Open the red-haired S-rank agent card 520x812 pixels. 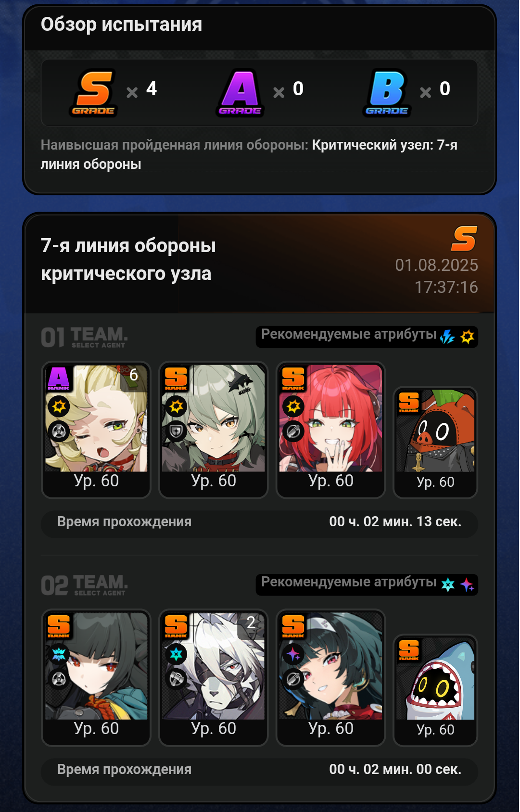tap(331, 430)
